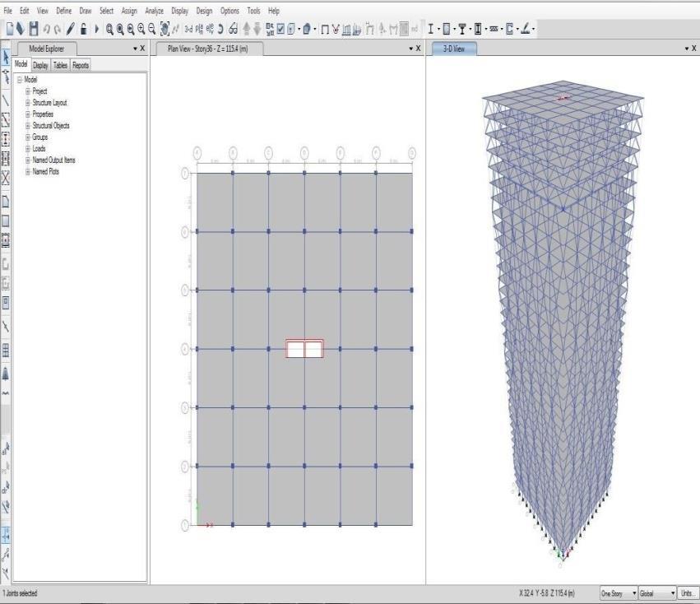Move down one story with down arrow

coord(257,29)
